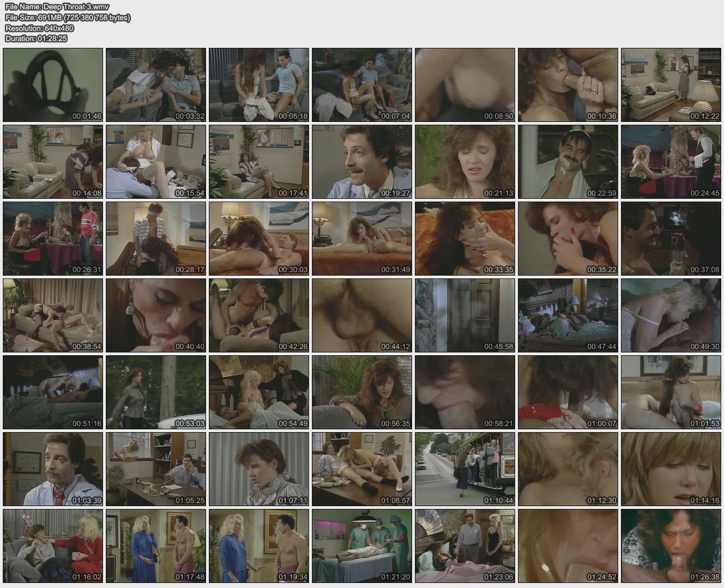Viewport: 724px width, 588px height.
Task: Open the thumbnail stamped 01:23:06
Action: 465,546
